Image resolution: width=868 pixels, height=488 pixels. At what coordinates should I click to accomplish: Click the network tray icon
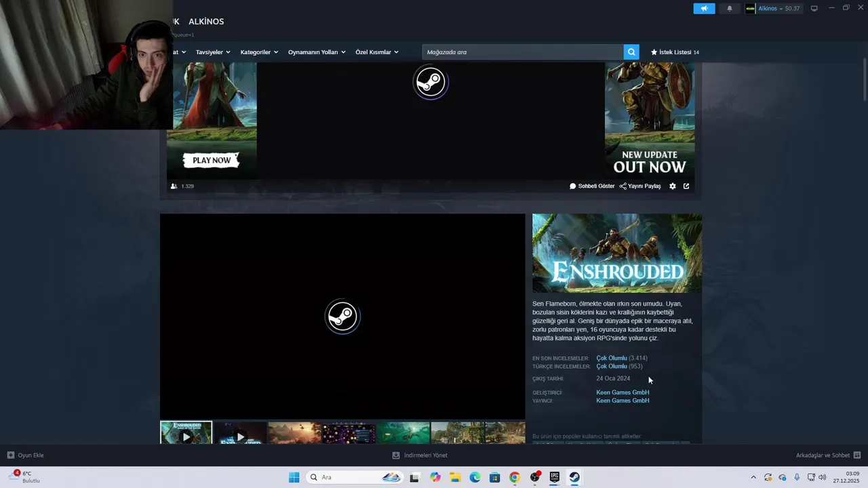(x=811, y=477)
